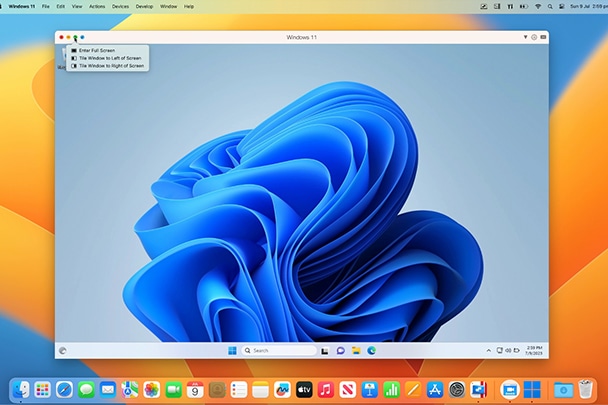This screenshot has height=405, width=608.
Task: Open the Devices menu
Action: click(x=120, y=7)
